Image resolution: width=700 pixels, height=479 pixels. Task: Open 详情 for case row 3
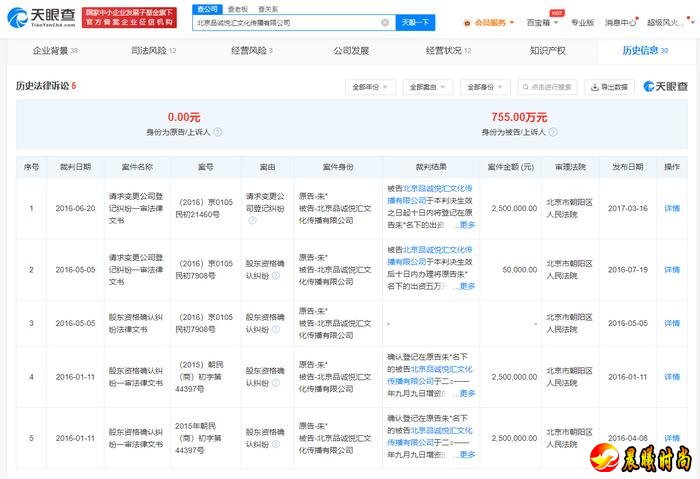point(672,323)
